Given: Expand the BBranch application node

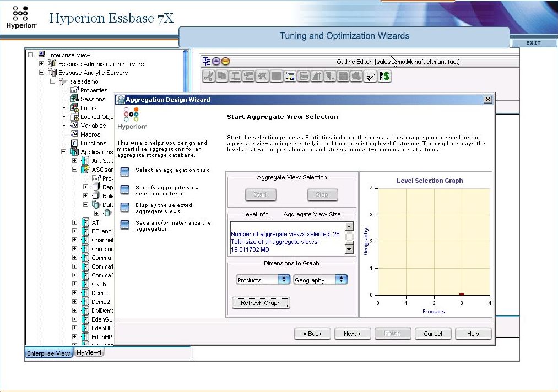Looking at the screenshot, I should pyautogui.click(x=75, y=231).
